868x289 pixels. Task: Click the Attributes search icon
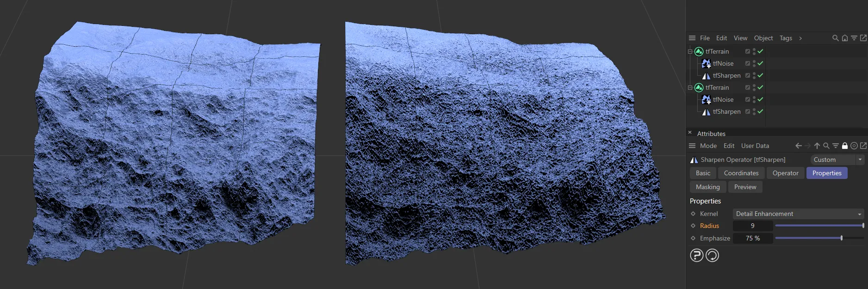(826, 146)
